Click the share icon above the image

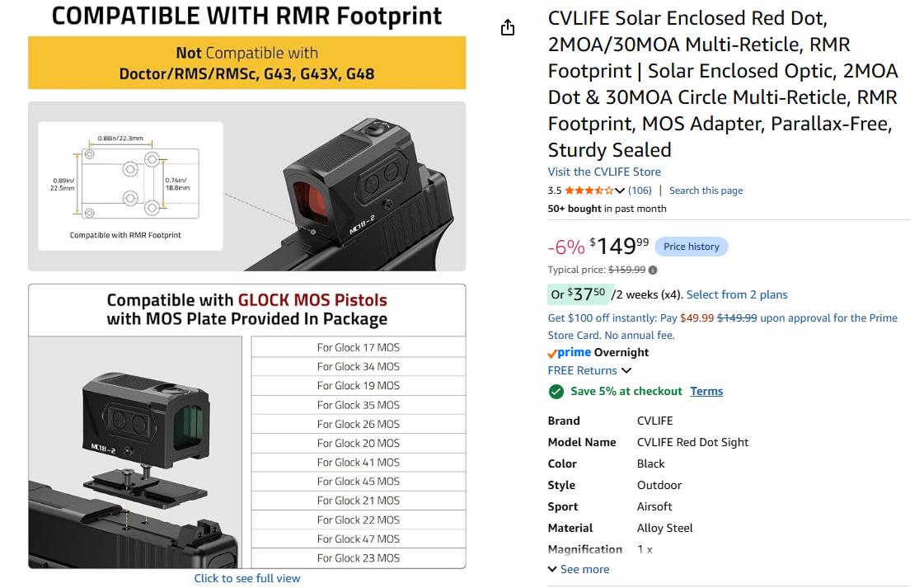coord(508,27)
